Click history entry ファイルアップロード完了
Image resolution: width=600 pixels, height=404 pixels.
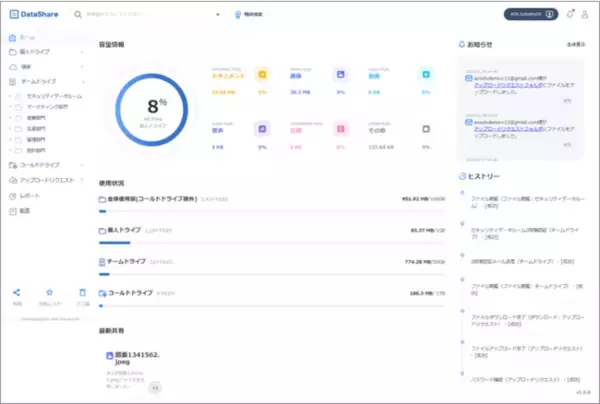click(x=527, y=352)
